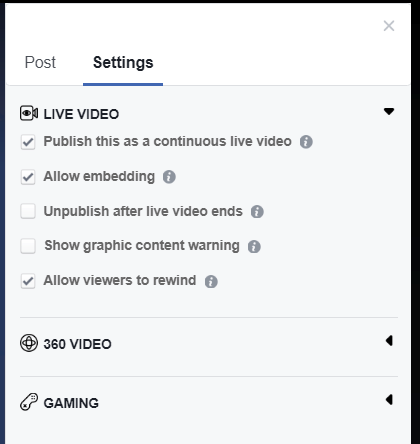Uncheck Publish this as a continuous live video
Viewport: 420px width, 444px height.
tap(28, 142)
